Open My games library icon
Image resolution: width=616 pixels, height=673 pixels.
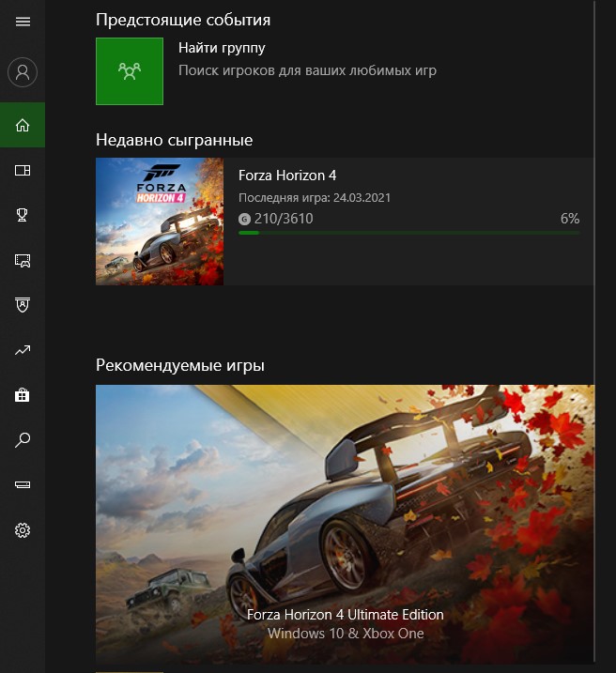pyautogui.click(x=23, y=171)
